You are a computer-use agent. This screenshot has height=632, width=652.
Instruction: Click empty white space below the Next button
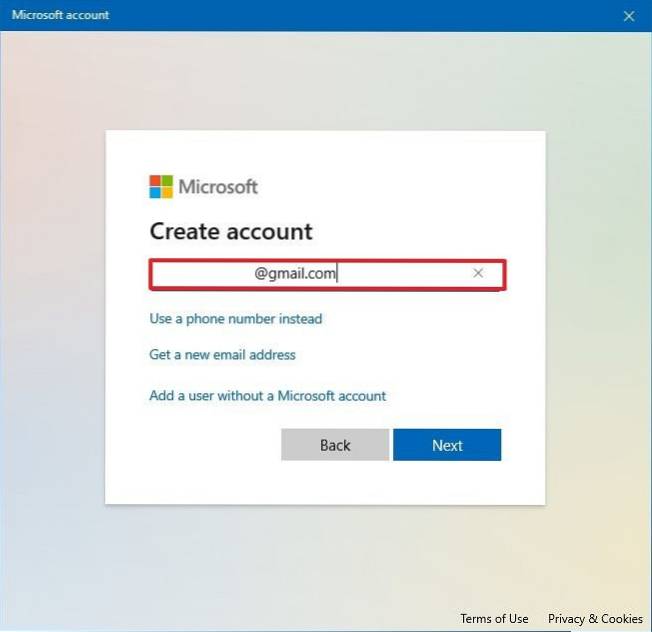(x=447, y=483)
